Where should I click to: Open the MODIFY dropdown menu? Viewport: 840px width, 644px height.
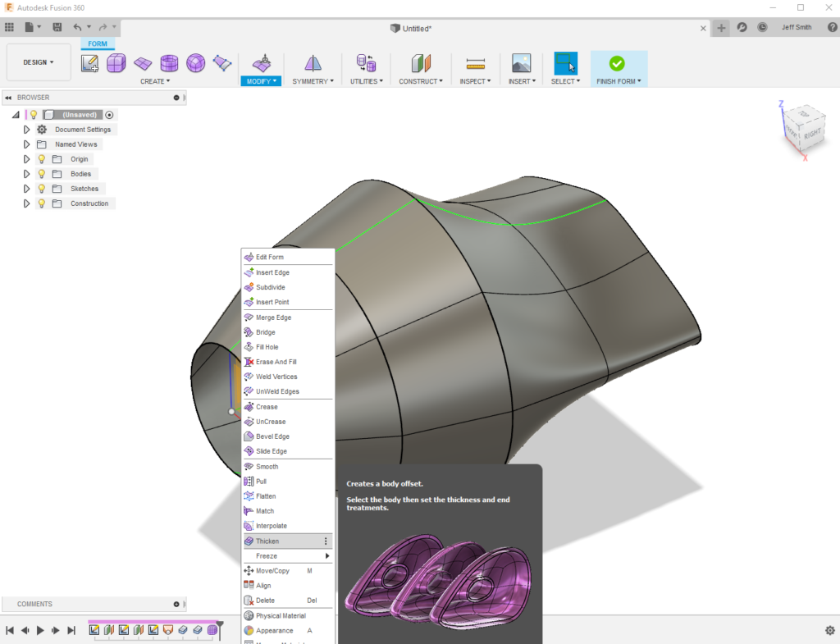tap(261, 81)
